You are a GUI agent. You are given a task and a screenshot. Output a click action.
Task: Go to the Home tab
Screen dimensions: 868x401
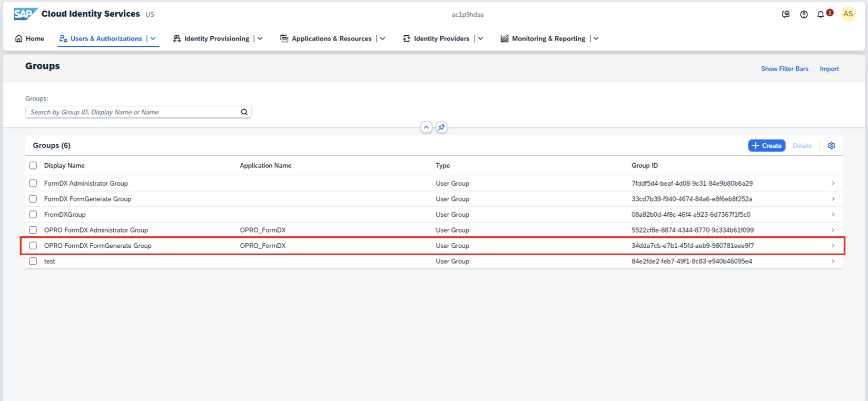[x=29, y=38]
